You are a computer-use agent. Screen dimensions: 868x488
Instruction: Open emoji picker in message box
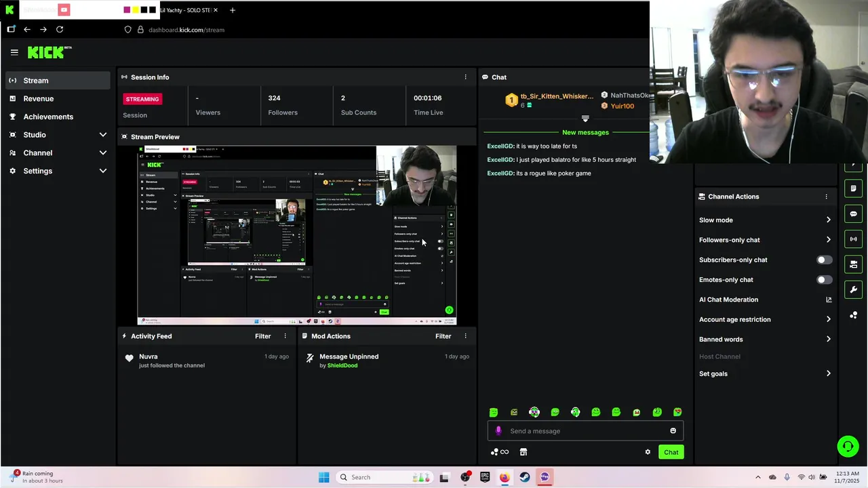click(673, 431)
